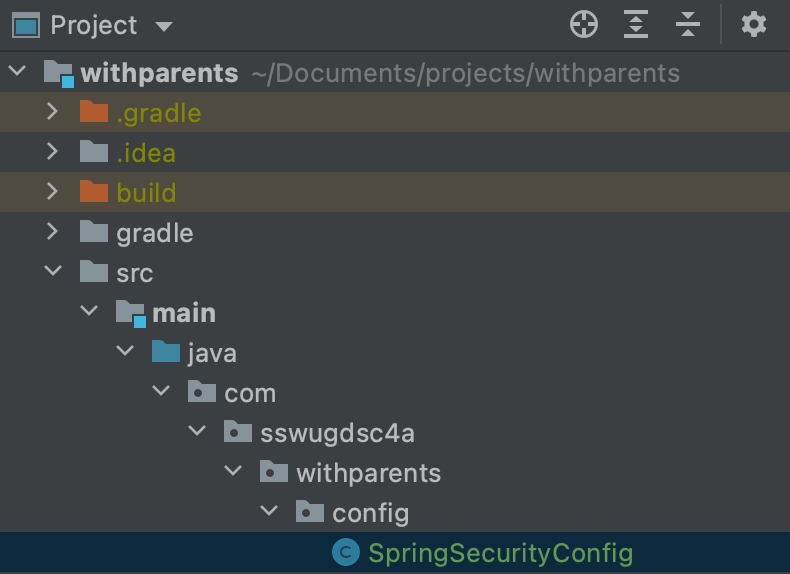The image size is (790, 574).
Task: Click the blue java sources root icon
Action: [x=166, y=352]
